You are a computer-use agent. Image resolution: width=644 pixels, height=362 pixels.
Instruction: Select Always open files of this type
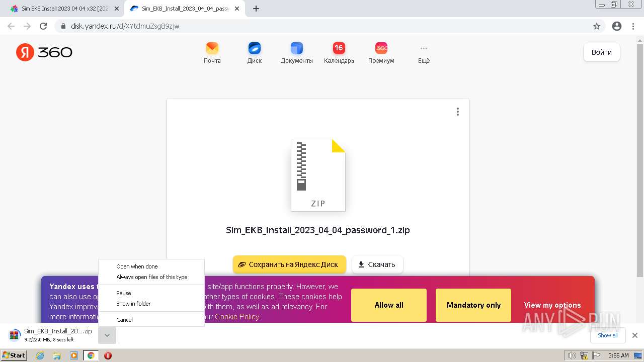[x=151, y=277]
